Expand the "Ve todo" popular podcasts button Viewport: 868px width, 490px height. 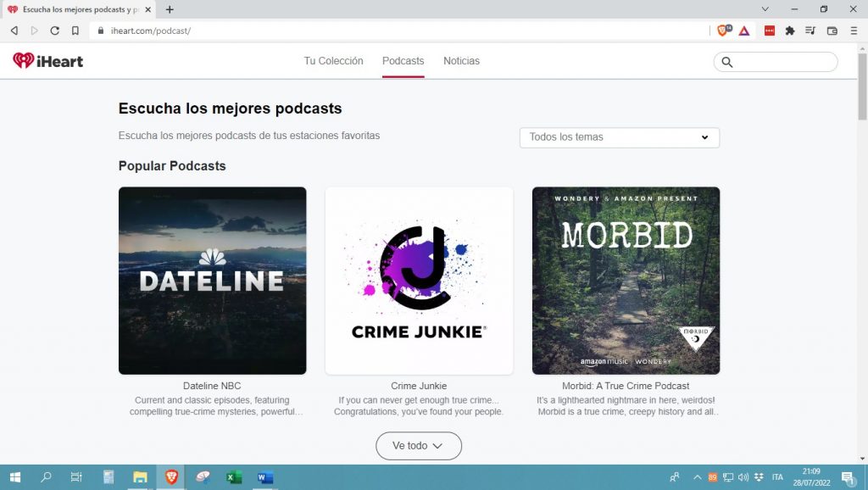419,446
